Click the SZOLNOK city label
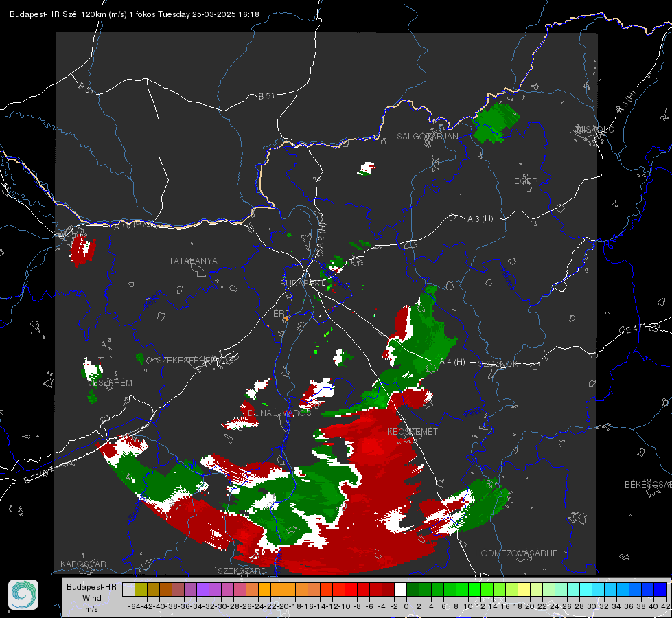 [x=499, y=364]
